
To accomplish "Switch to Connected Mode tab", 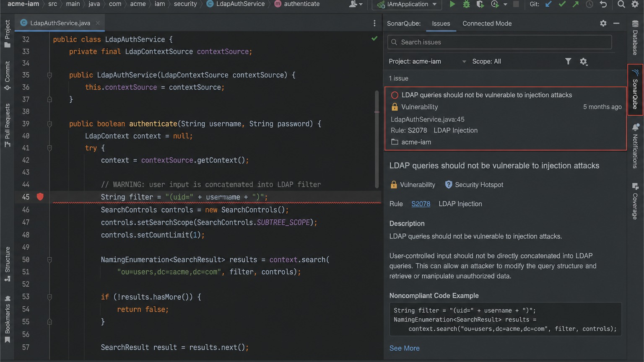I will point(487,23).
